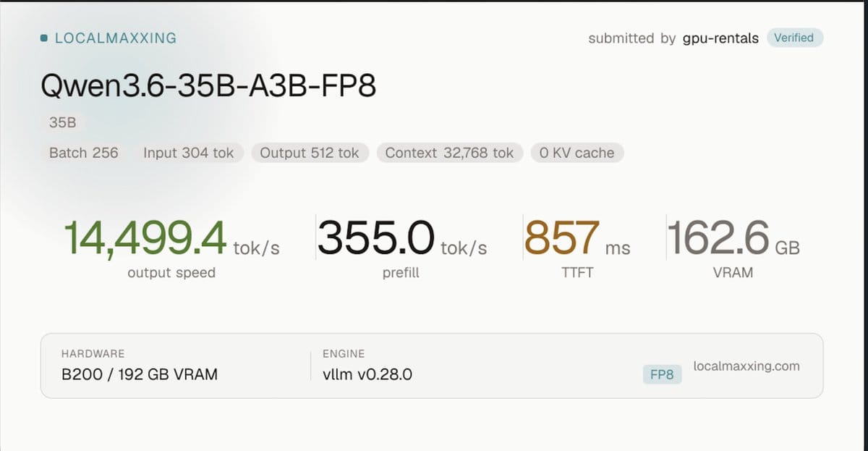Click the submitted by label
The height and width of the screenshot is (451, 868).
632,38
